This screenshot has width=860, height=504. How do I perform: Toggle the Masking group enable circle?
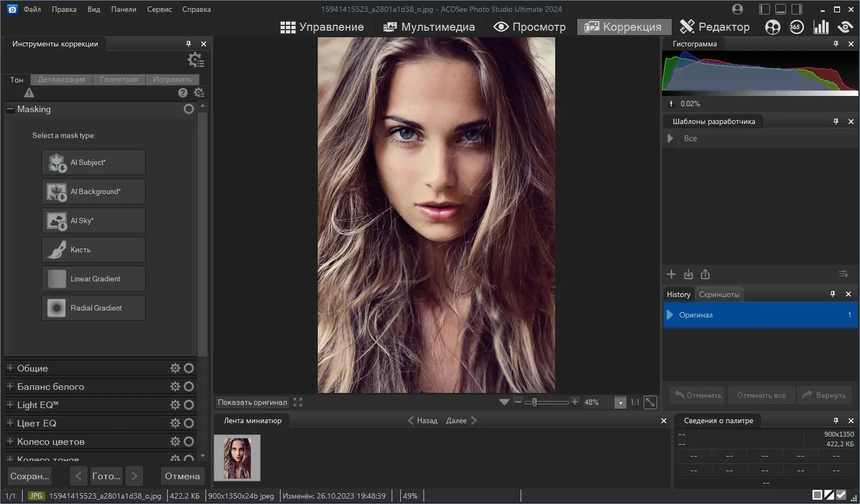tap(188, 109)
